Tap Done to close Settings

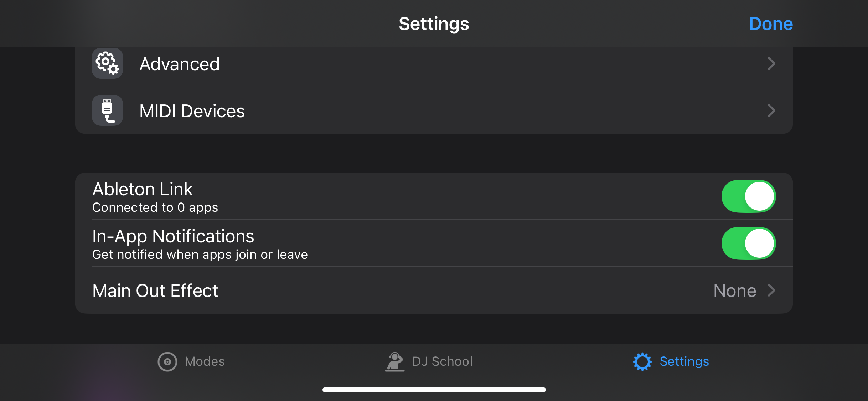pyautogui.click(x=771, y=24)
